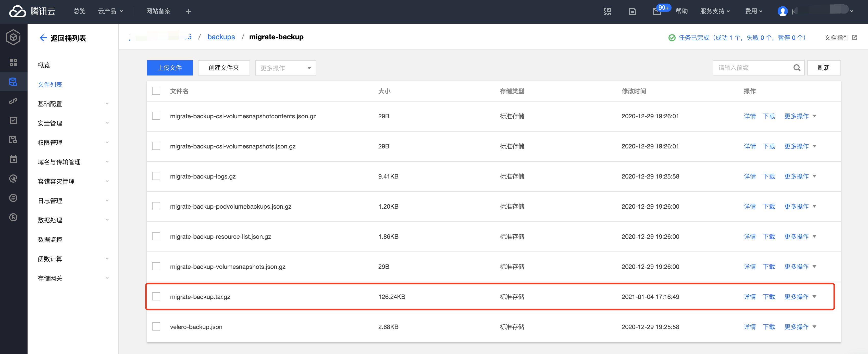Check the csi-volumesnapshotcontents.json.gz row checkbox
Image resolution: width=868 pixels, height=354 pixels.
(x=156, y=116)
